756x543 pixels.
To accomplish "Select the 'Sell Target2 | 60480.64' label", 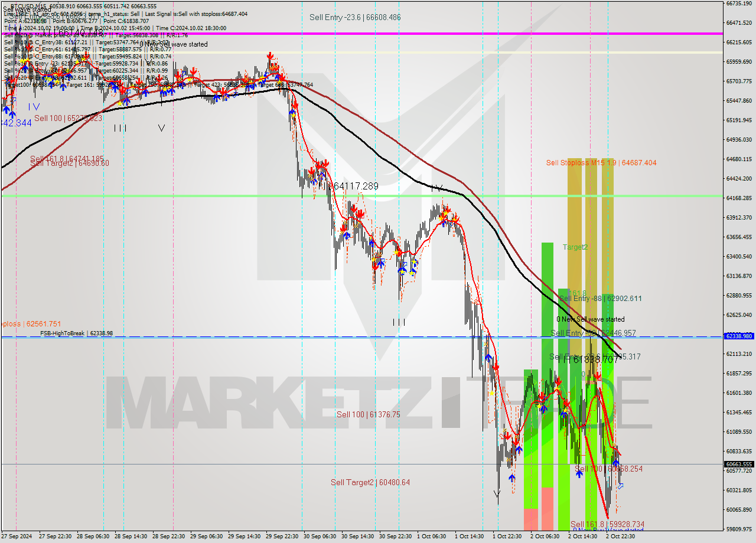I will click(370, 483).
